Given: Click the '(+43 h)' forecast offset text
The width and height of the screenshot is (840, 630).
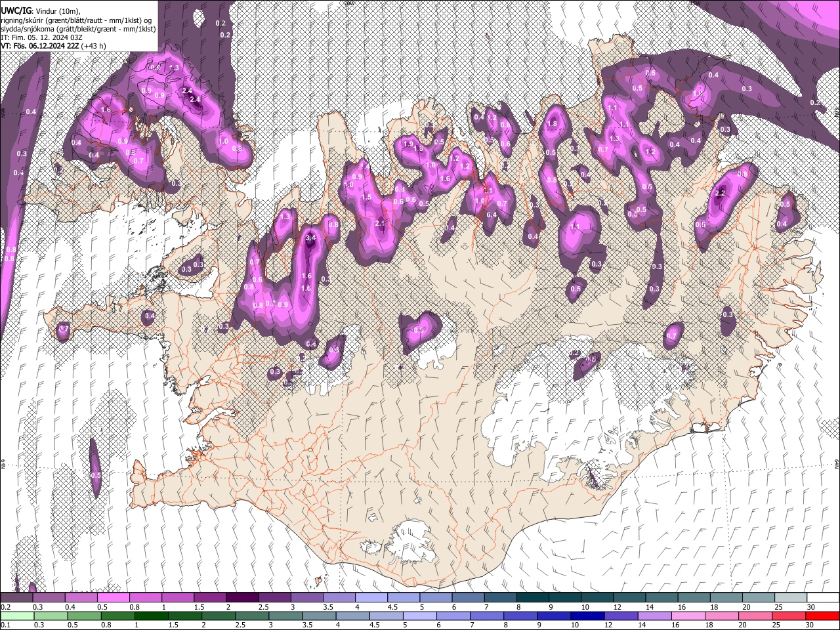Looking at the screenshot, I should [94, 46].
